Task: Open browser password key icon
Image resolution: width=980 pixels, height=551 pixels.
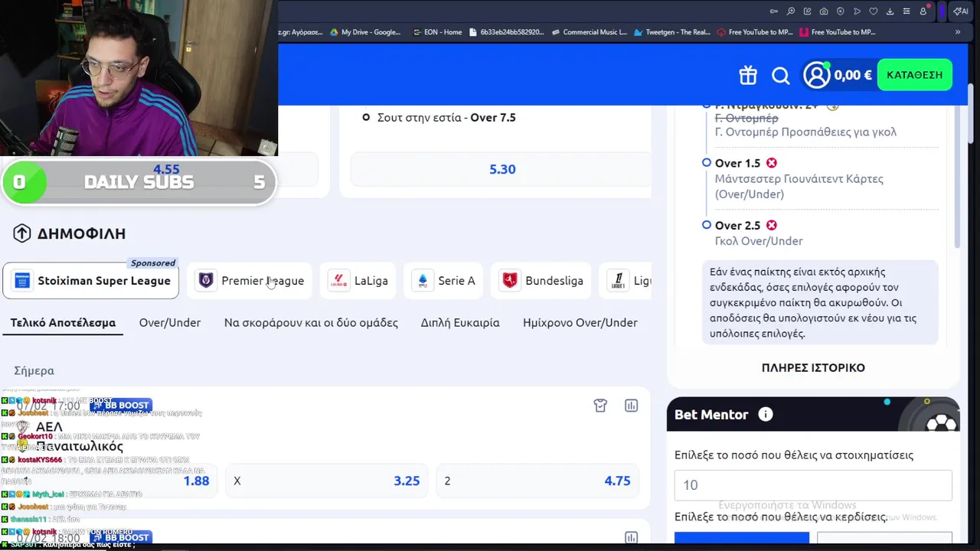Action: 774,11
